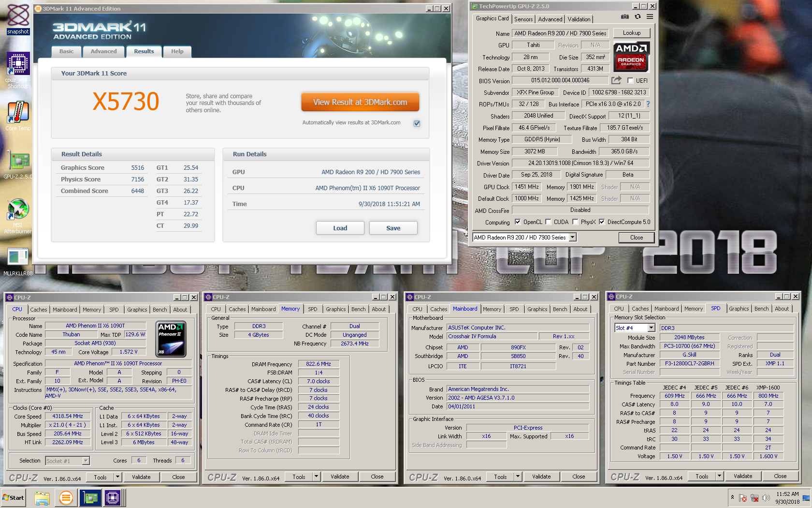Viewport: 812px width, 508px height.
Task: Click Save button in Run Details
Action: point(393,228)
